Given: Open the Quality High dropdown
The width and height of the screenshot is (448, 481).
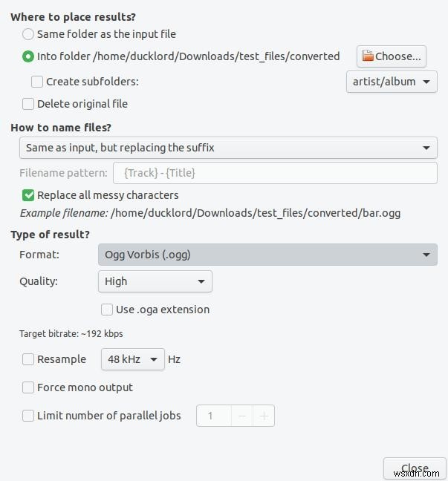Looking at the screenshot, I should tap(155, 281).
